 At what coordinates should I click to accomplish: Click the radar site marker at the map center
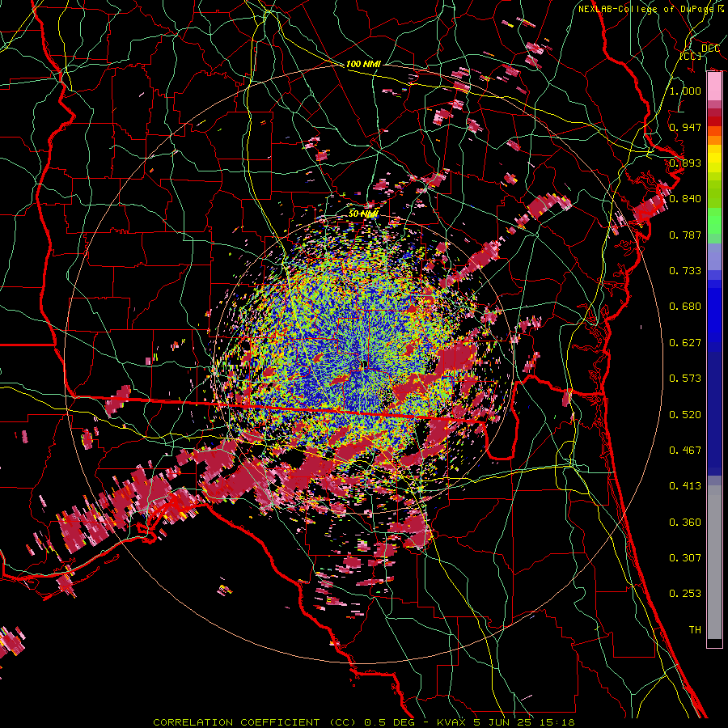(x=365, y=365)
